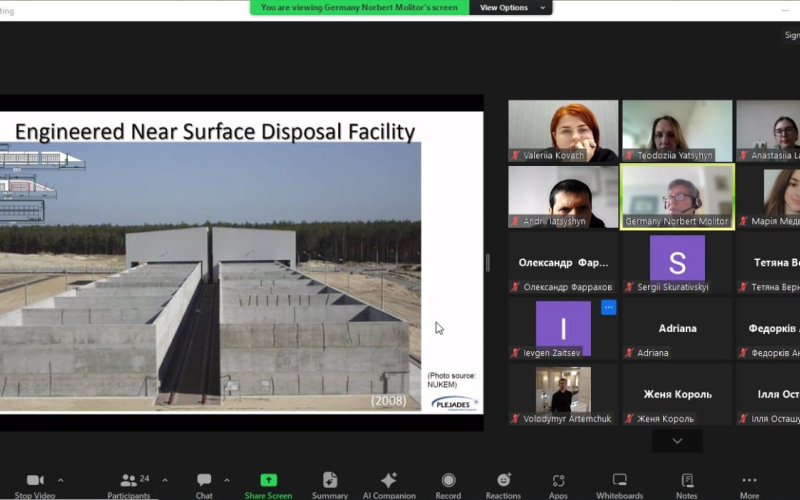The height and width of the screenshot is (500, 800).
Task: Click the Stop Video camera icon
Action: (35, 480)
